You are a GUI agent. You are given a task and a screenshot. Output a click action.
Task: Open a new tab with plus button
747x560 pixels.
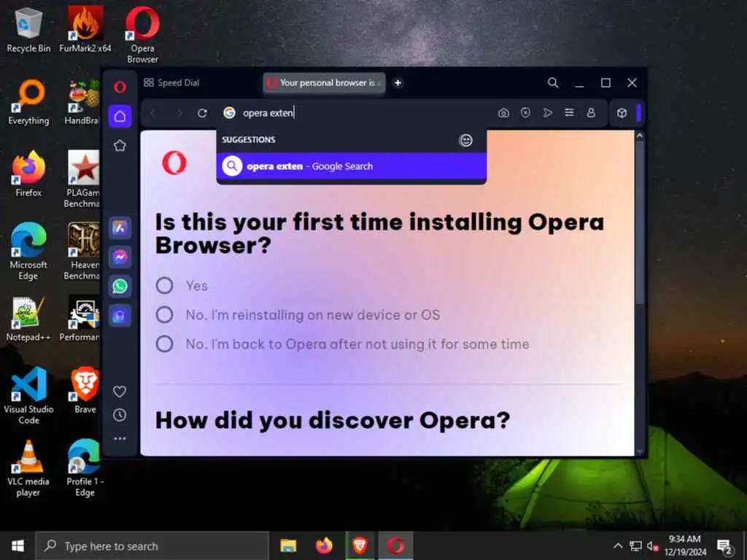(x=398, y=83)
